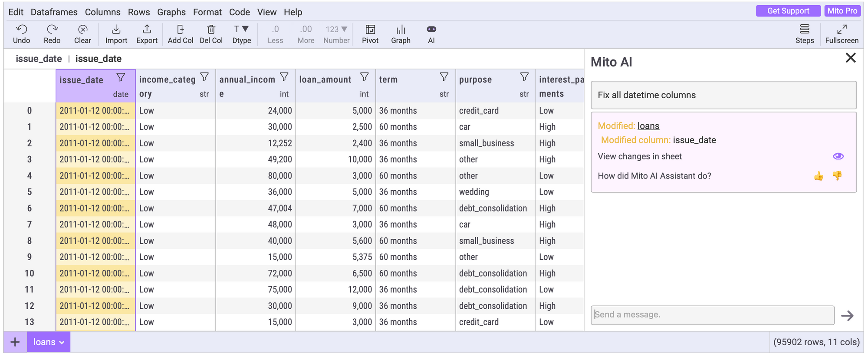Image resolution: width=868 pixels, height=357 pixels.
Task: Open the Code menu
Action: 240,12
